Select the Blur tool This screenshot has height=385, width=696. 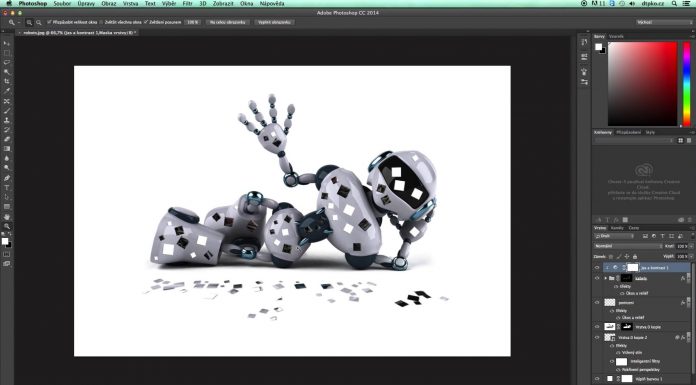(x=7, y=159)
